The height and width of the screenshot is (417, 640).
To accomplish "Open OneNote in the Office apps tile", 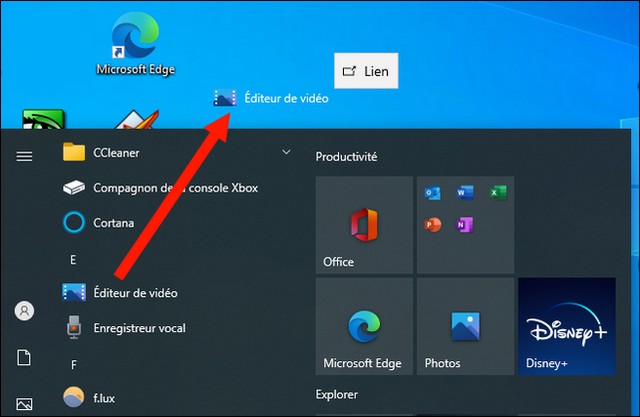I will pos(465,225).
